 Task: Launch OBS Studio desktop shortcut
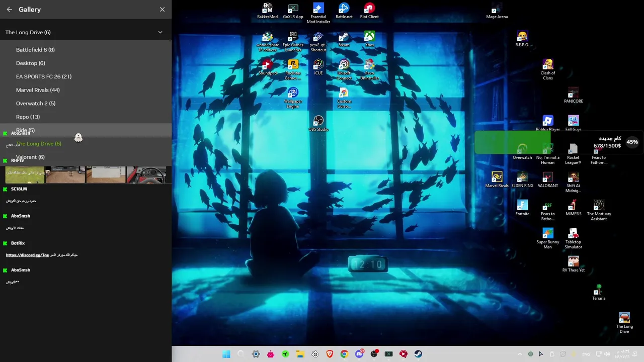pos(318,124)
